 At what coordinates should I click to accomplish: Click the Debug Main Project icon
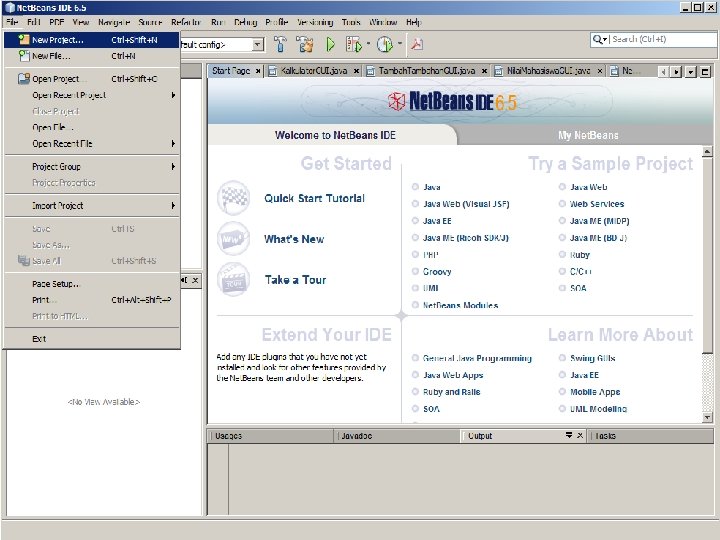click(x=354, y=44)
